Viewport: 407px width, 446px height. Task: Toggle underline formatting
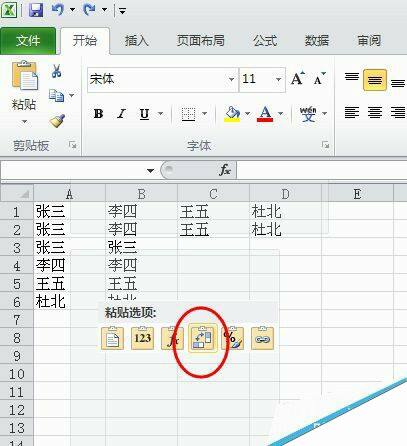point(144,114)
